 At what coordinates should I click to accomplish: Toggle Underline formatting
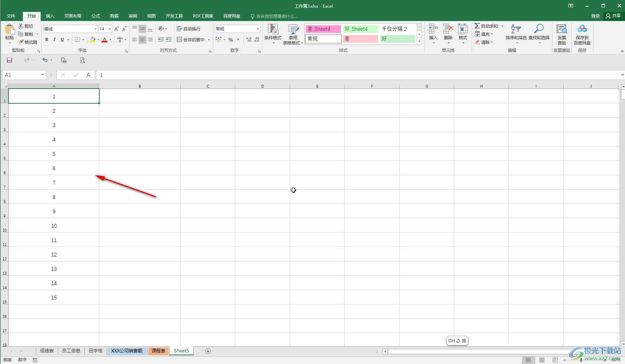click(x=62, y=40)
